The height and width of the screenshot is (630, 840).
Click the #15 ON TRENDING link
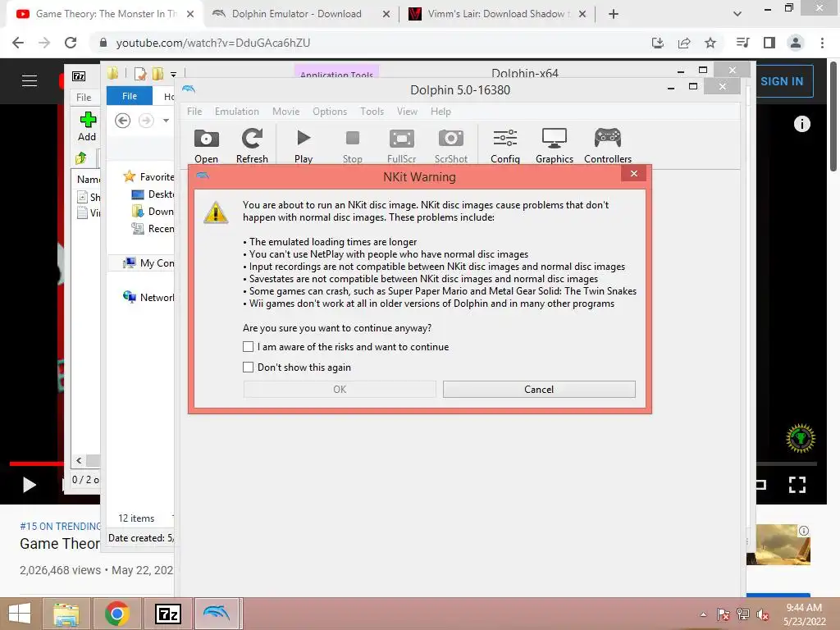tap(60, 526)
